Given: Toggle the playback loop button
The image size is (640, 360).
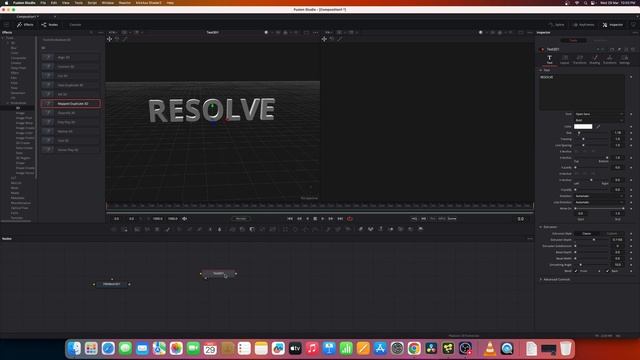Looking at the screenshot, I should coord(350,219).
